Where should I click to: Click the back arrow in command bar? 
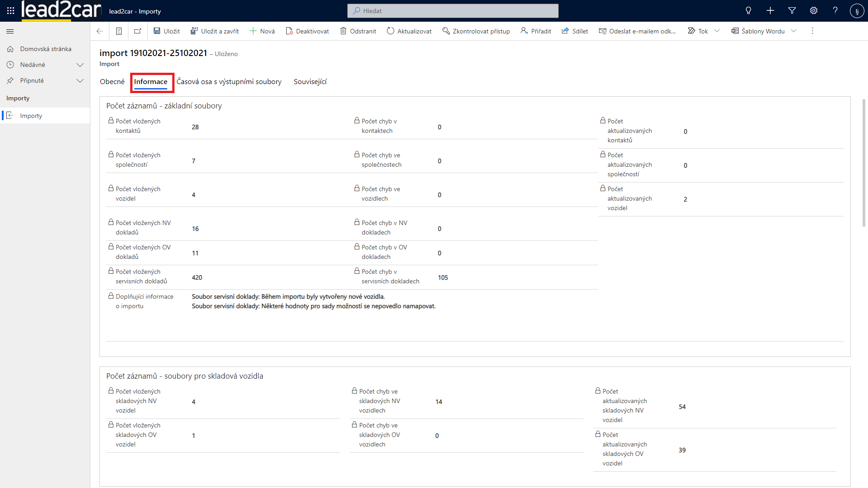[x=100, y=31]
